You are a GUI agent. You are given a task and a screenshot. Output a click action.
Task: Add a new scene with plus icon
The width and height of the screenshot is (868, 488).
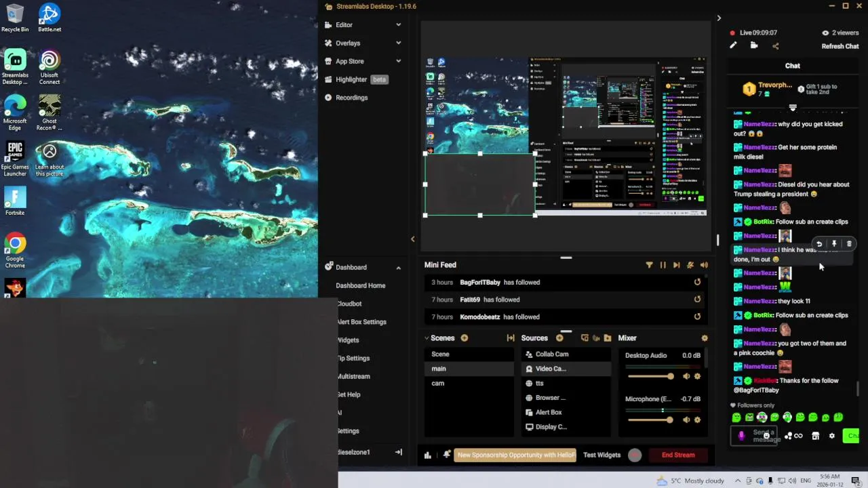click(x=465, y=338)
